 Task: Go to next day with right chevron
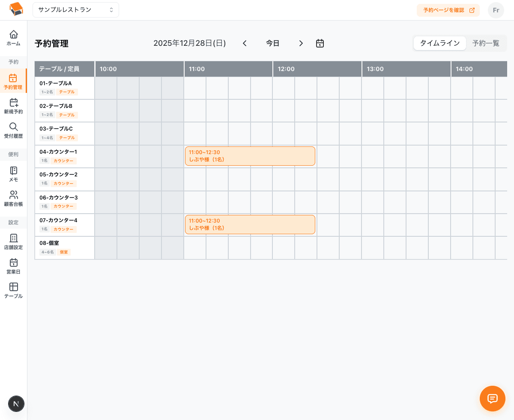[x=301, y=43]
